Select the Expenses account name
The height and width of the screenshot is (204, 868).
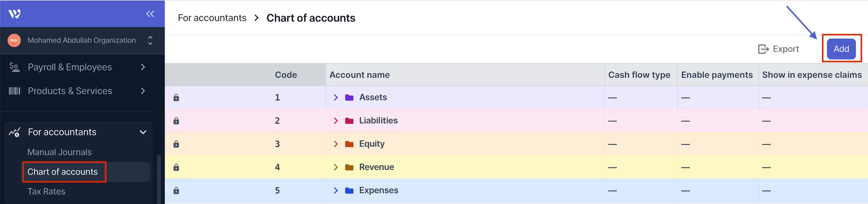379,190
